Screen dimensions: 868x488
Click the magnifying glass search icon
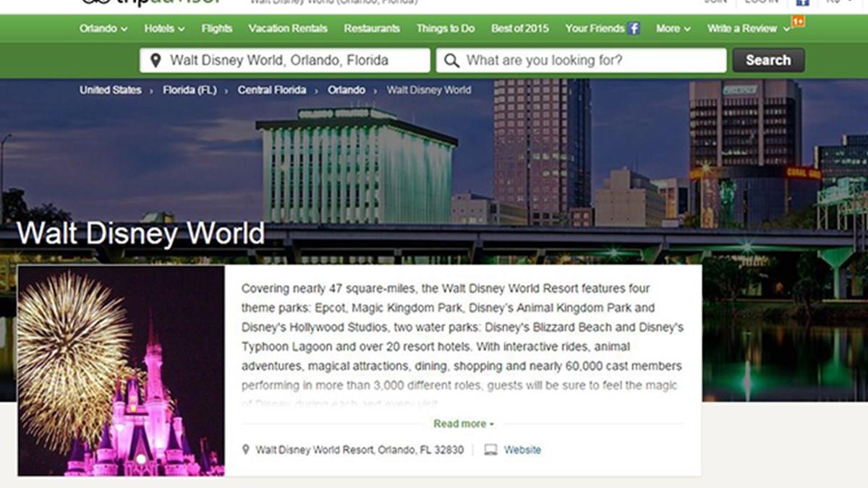451,61
